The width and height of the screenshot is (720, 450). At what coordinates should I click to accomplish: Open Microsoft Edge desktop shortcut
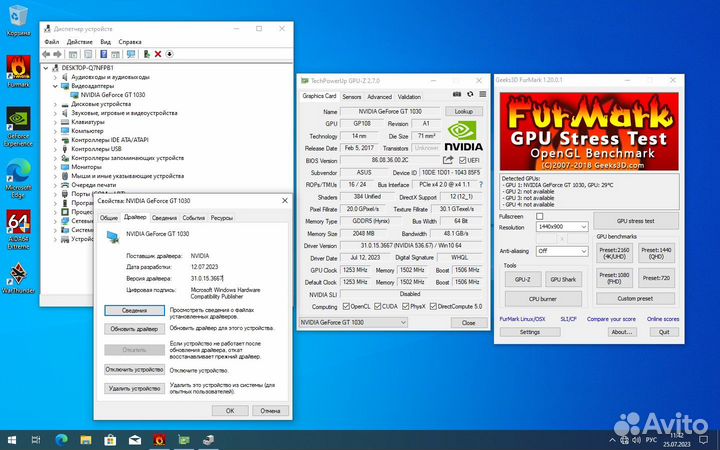click(18, 178)
